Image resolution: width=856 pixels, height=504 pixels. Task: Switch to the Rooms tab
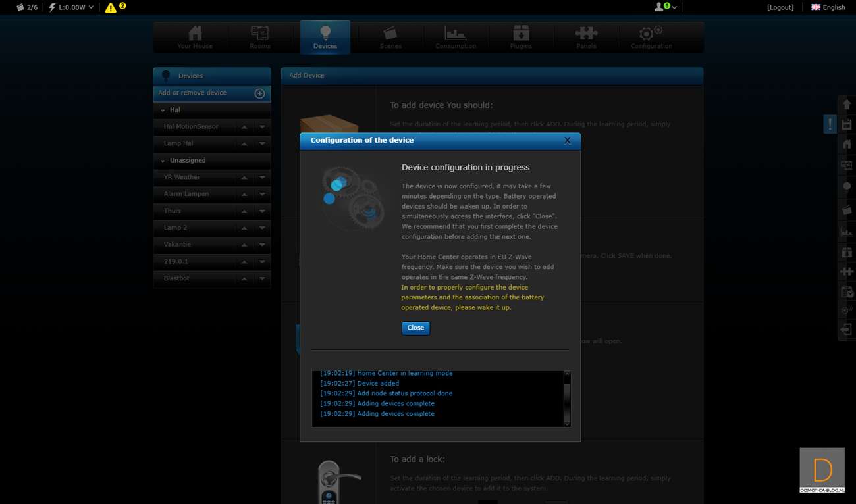click(260, 38)
